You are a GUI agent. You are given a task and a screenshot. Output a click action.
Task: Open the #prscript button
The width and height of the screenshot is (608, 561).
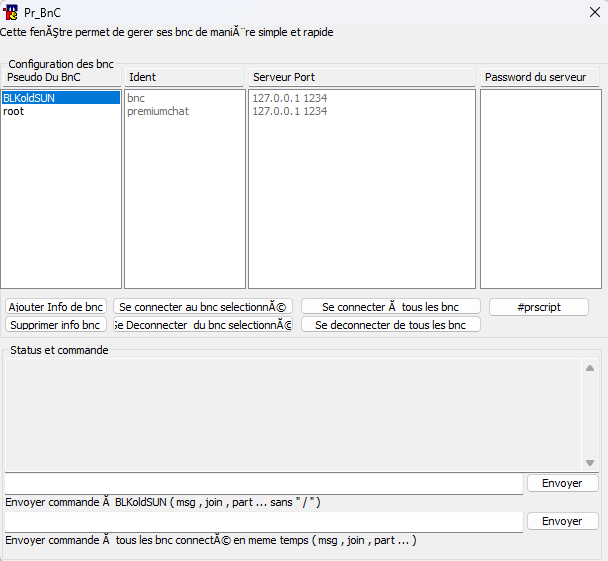tap(539, 307)
